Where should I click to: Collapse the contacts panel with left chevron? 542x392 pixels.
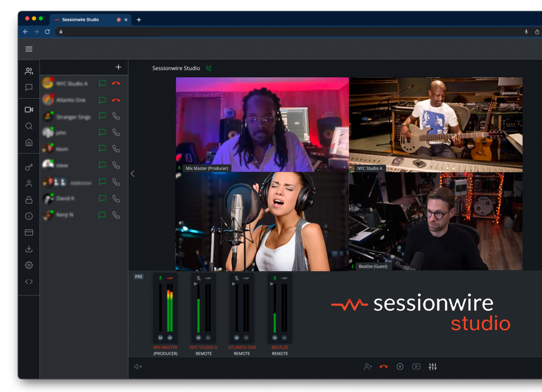pos(132,174)
